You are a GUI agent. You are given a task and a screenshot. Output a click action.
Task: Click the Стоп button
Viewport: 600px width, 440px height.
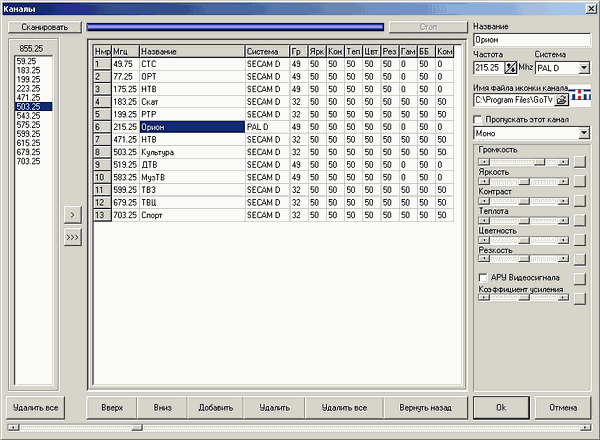coord(428,27)
